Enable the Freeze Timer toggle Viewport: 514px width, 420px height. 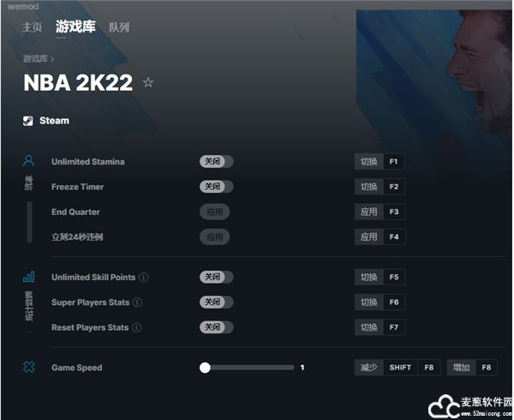[217, 187]
